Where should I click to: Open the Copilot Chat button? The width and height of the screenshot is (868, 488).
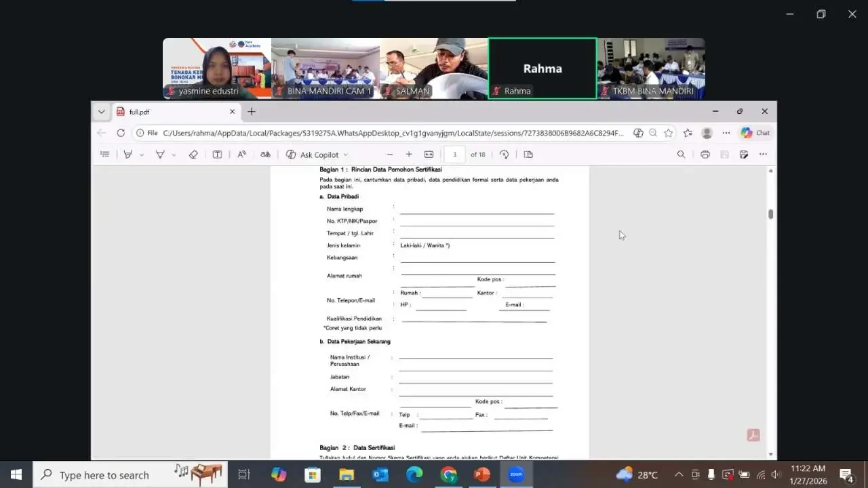coord(755,133)
